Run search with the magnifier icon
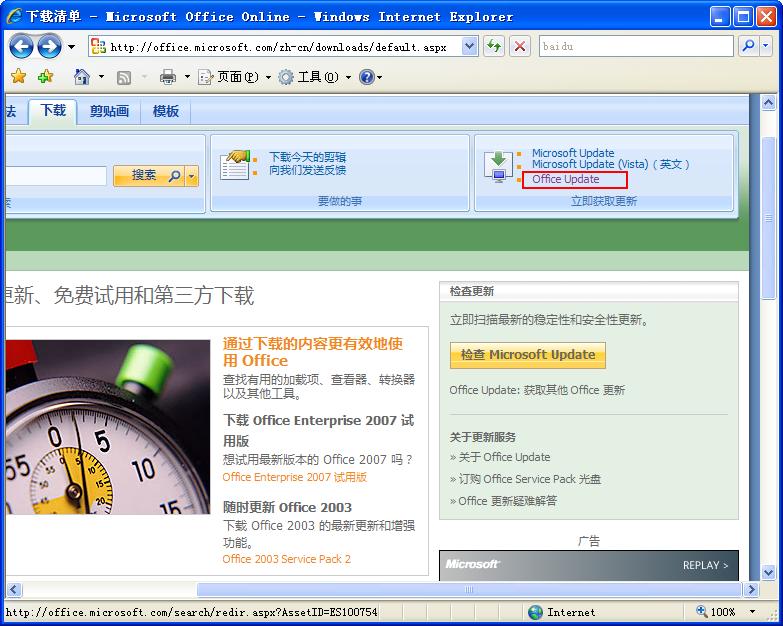This screenshot has width=783, height=626. point(749,46)
